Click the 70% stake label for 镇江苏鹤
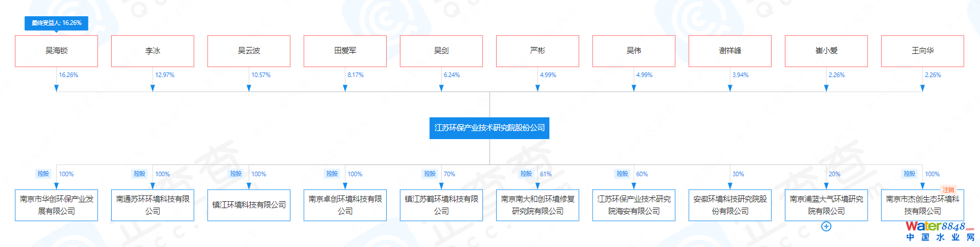Screen dimensions: 980x247 [x=449, y=174]
